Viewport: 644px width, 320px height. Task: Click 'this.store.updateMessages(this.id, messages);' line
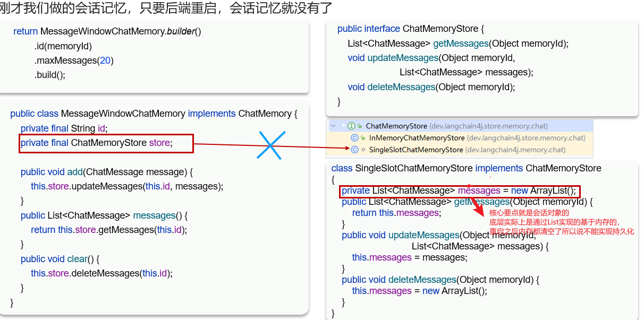(x=127, y=186)
